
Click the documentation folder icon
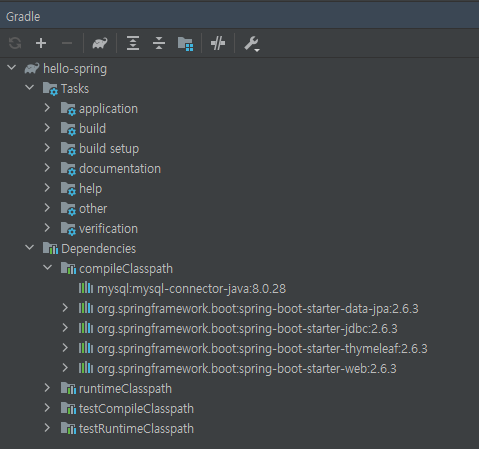click(68, 169)
